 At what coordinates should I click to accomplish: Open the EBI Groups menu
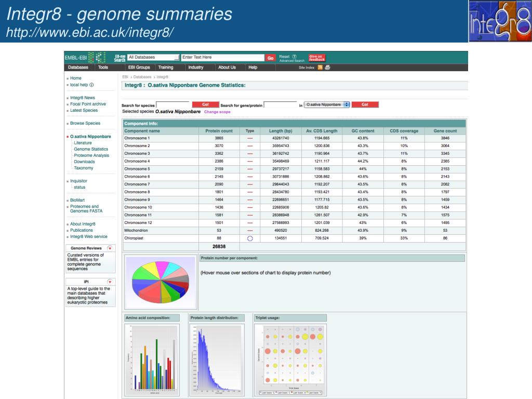[x=139, y=68]
